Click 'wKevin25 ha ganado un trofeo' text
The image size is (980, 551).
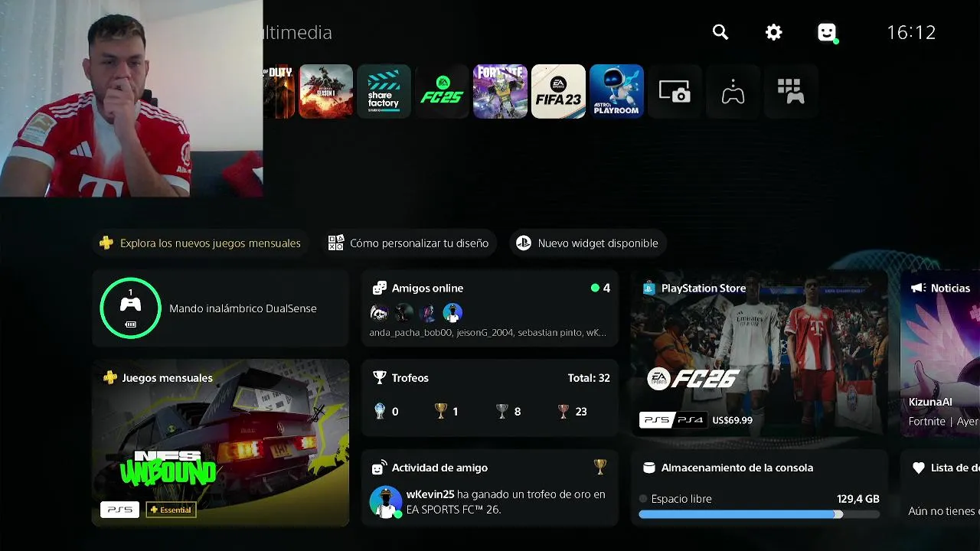[506, 501]
